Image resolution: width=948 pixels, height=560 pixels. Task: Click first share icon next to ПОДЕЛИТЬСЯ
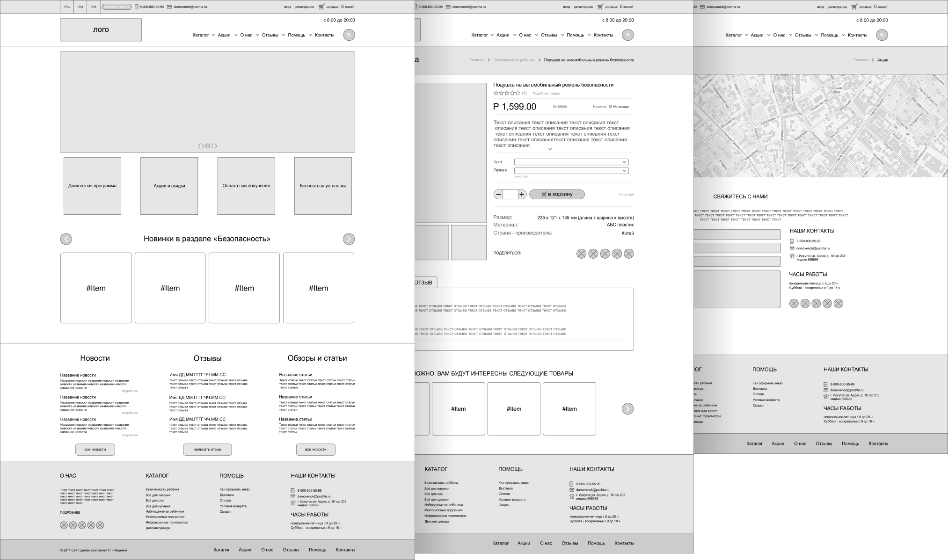click(x=581, y=254)
